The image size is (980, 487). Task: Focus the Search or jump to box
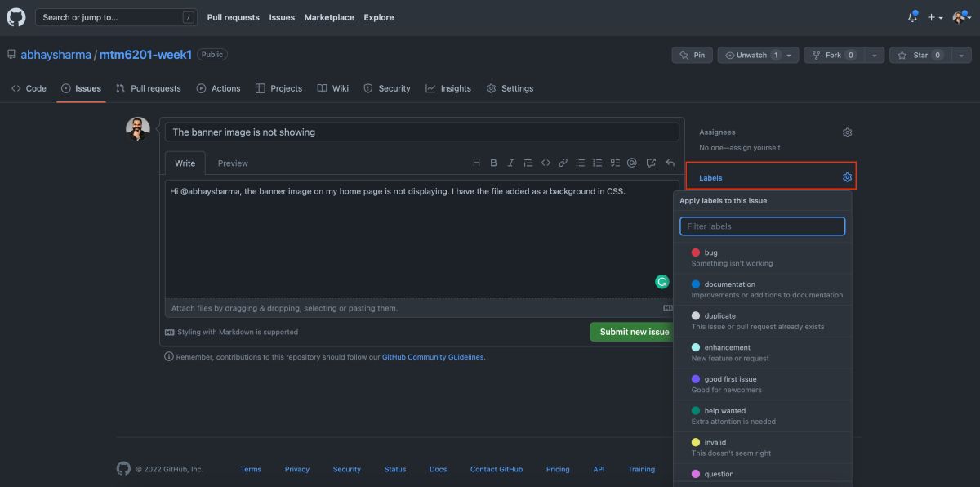[x=117, y=17]
